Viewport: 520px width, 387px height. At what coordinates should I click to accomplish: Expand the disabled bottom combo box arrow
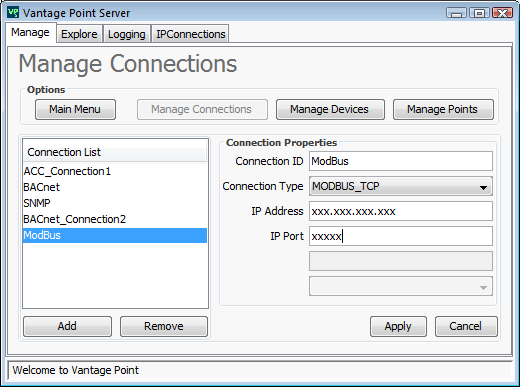tap(483, 287)
